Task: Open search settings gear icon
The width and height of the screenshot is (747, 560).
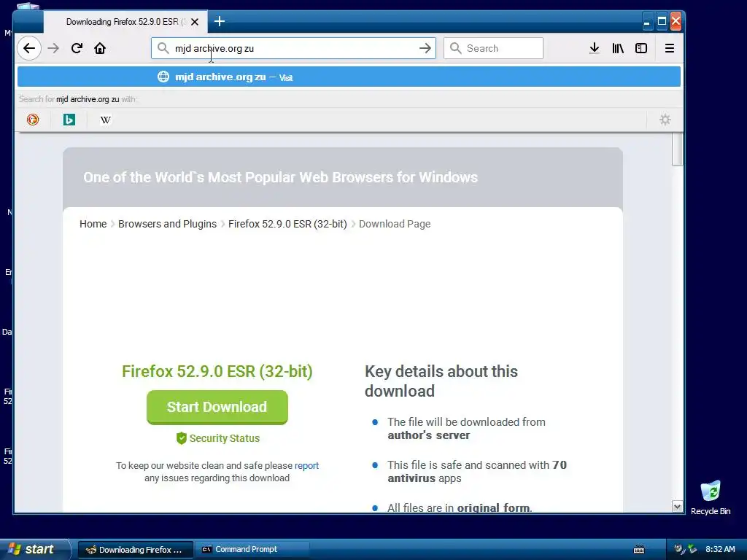Action: pyautogui.click(x=665, y=120)
